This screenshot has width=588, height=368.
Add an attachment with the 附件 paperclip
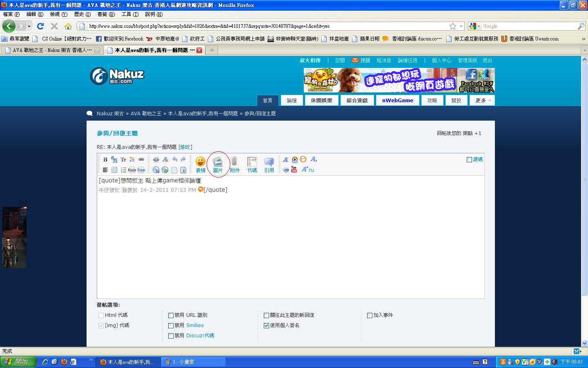pyautogui.click(x=234, y=164)
